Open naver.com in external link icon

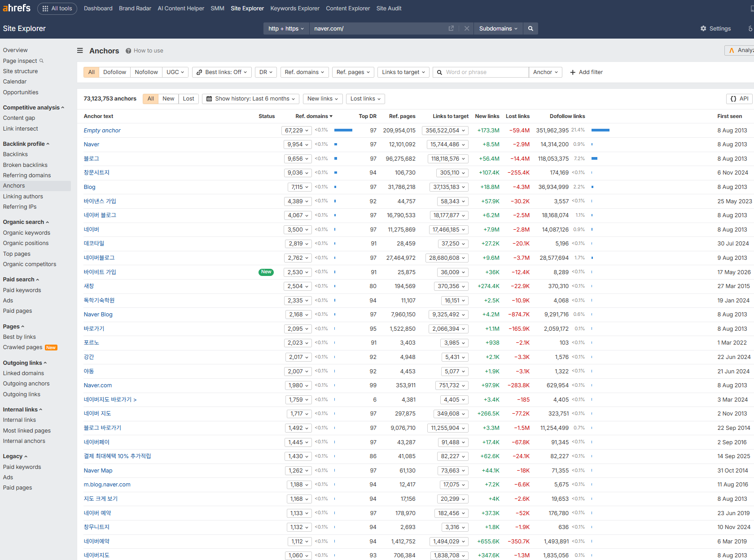[x=451, y=28]
